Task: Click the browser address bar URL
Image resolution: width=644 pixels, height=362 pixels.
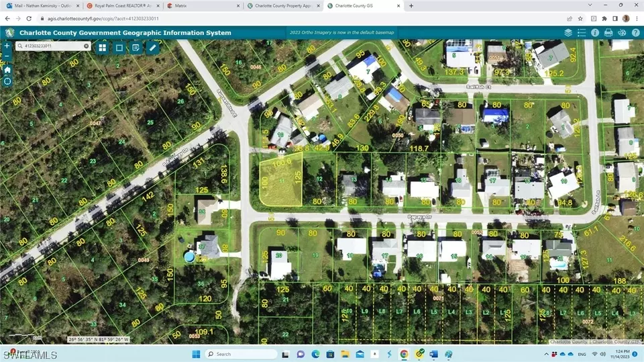Action: tap(103, 19)
